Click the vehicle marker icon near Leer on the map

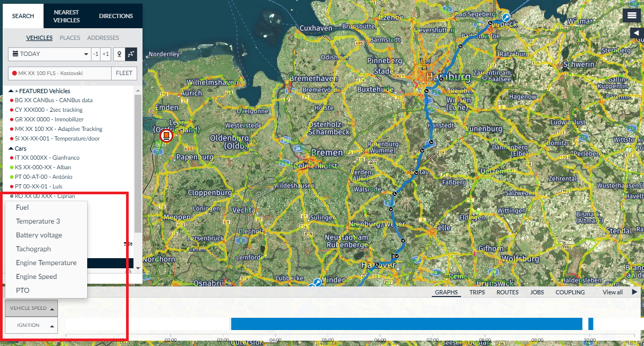coord(166,135)
